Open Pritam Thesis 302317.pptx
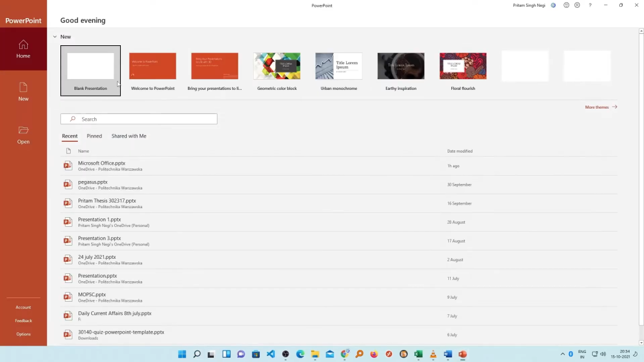 click(x=339, y=203)
